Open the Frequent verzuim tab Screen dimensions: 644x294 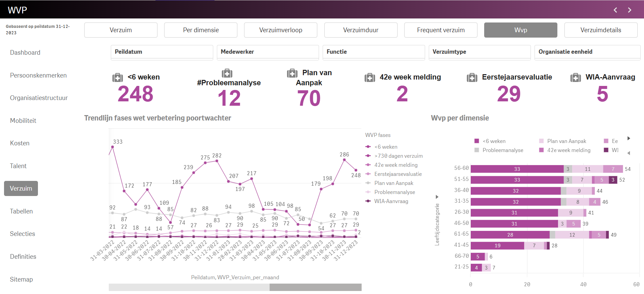[x=441, y=30]
